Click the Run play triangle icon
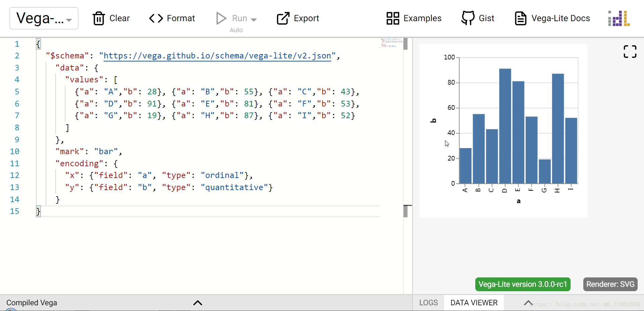Image resolution: width=644 pixels, height=311 pixels. point(221,18)
